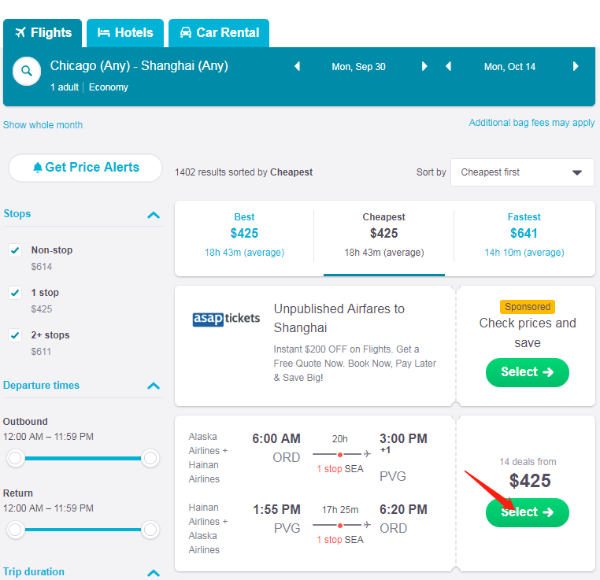
Task: Click the Mon, Sep 30 departure date
Action: (x=359, y=67)
